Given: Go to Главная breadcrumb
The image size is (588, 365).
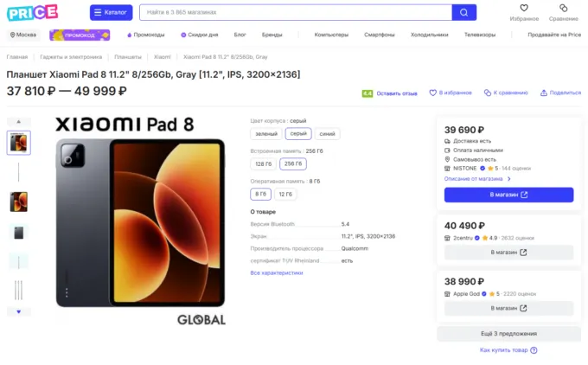Looking at the screenshot, I should click(17, 57).
